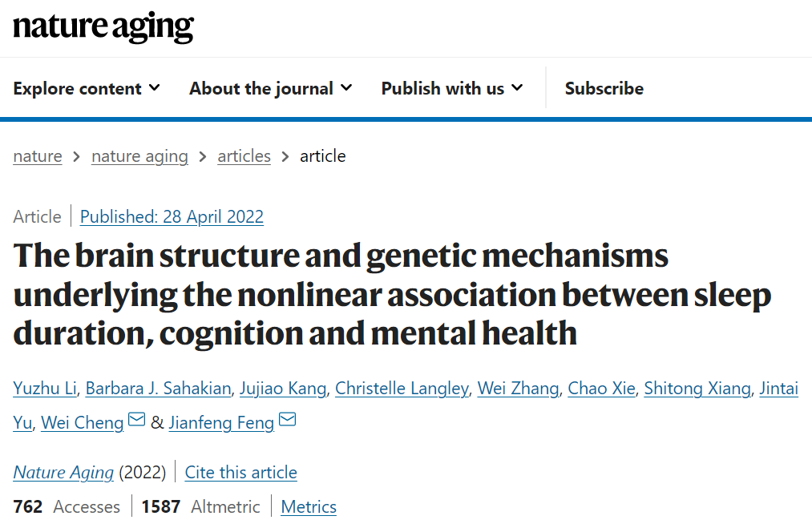Viewport: 812px width, 524px height.
Task: Navigate to the articles breadcrumb
Action: pyautogui.click(x=244, y=156)
